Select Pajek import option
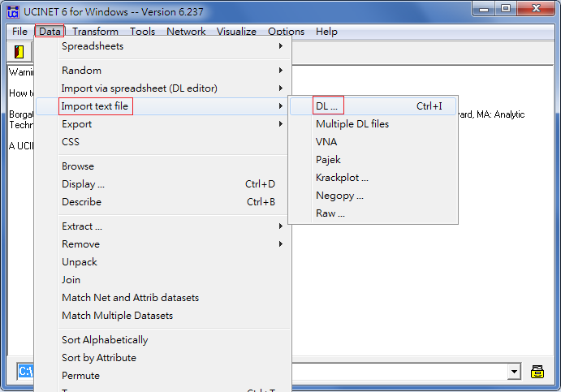 (x=373, y=160)
